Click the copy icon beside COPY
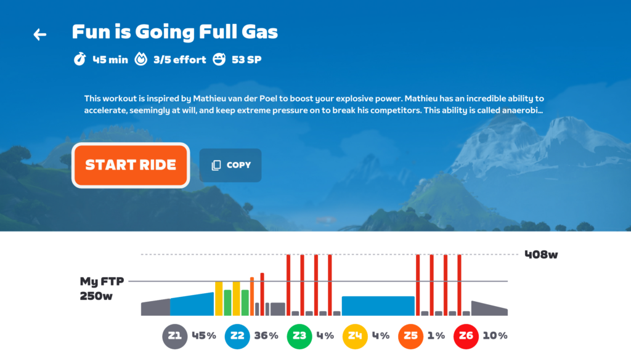 point(216,165)
